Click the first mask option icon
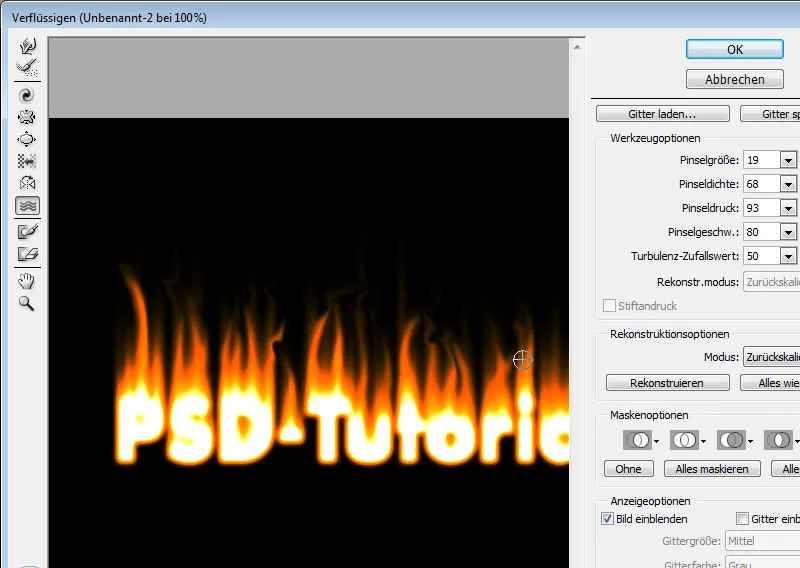 tap(637, 440)
